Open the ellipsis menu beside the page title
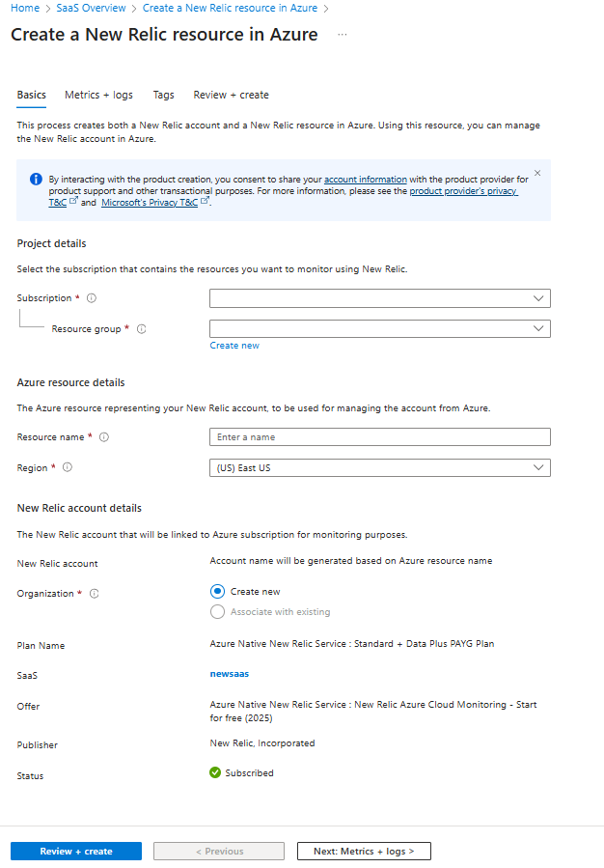Viewport: 604px width, 868px height. 341,35
